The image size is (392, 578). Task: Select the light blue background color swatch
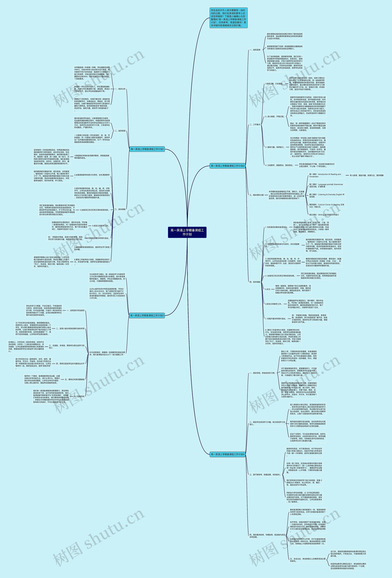(22, 22)
